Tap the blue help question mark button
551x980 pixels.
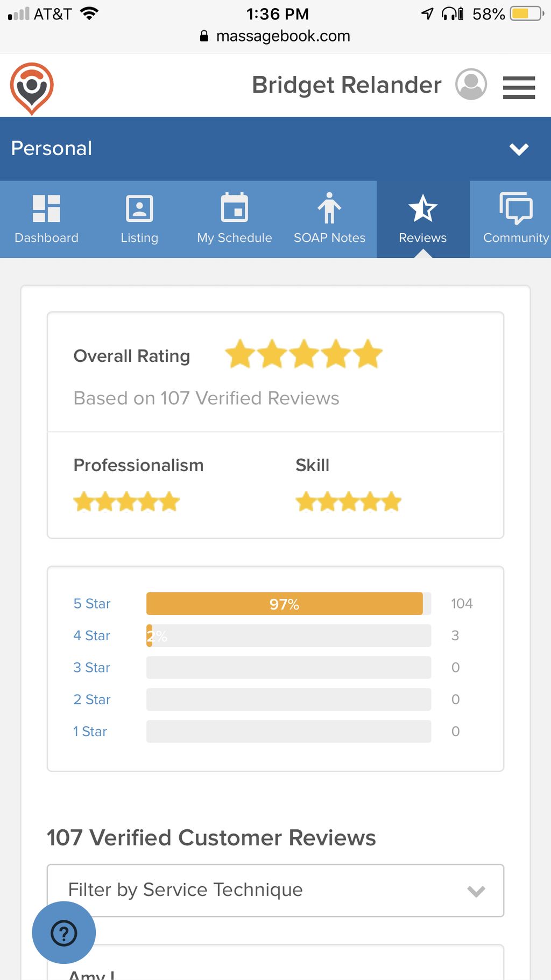(64, 933)
